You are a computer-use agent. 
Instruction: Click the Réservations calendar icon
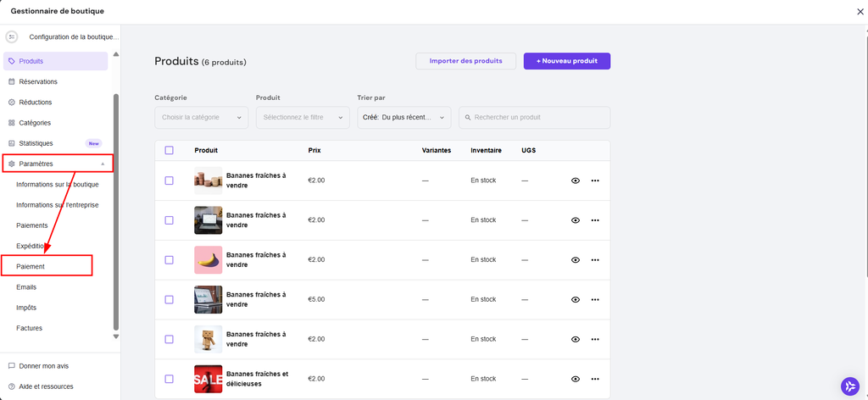point(12,82)
